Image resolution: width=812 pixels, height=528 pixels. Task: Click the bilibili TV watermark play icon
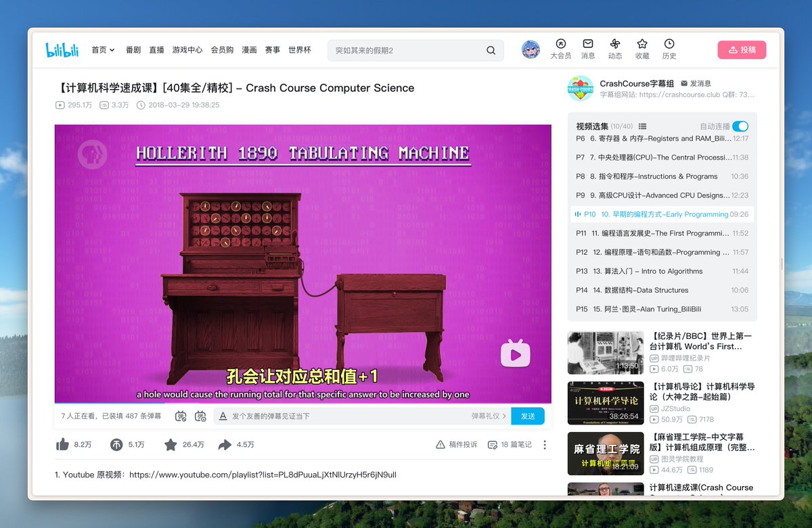coord(515,354)
